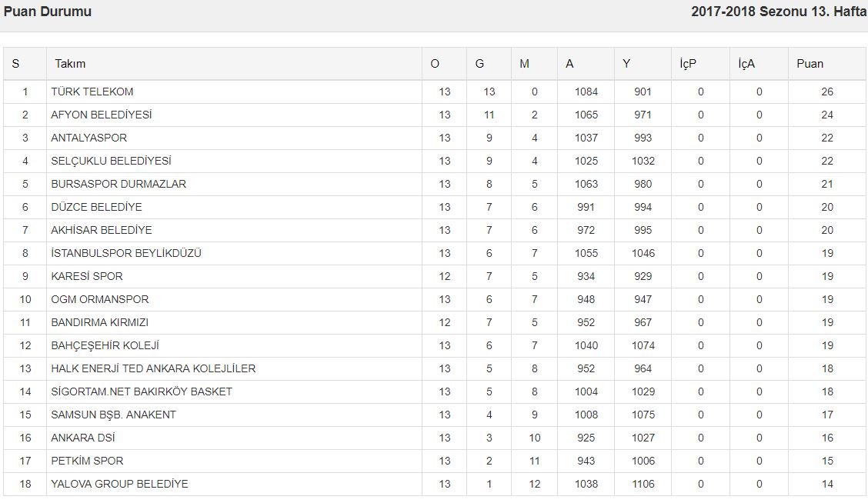Select HALK ENERJİ TED ANKARA KOLEJLİLER

[x=153, y=368]
